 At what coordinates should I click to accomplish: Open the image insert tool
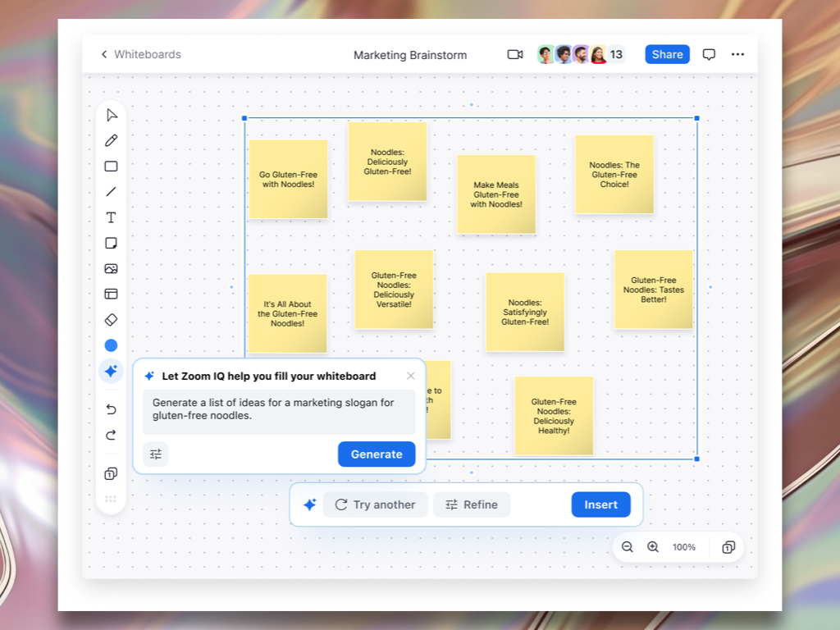(111, 268)
